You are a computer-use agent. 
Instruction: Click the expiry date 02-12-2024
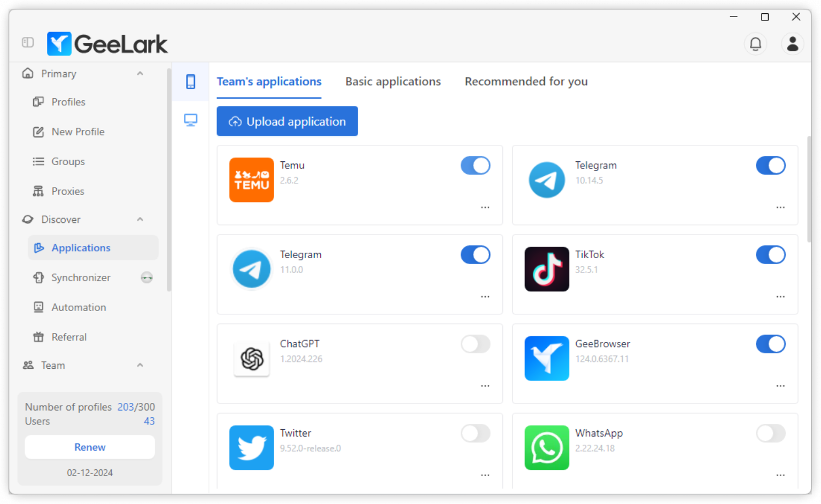[90, 473]
